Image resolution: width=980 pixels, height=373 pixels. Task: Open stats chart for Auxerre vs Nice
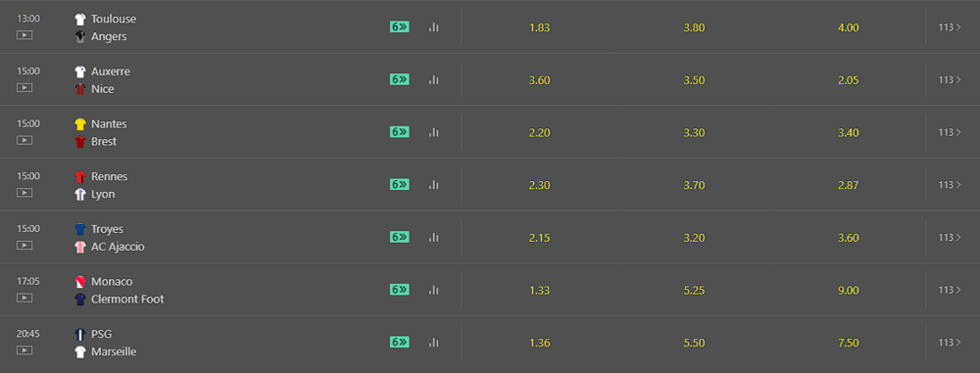[434, 80]
